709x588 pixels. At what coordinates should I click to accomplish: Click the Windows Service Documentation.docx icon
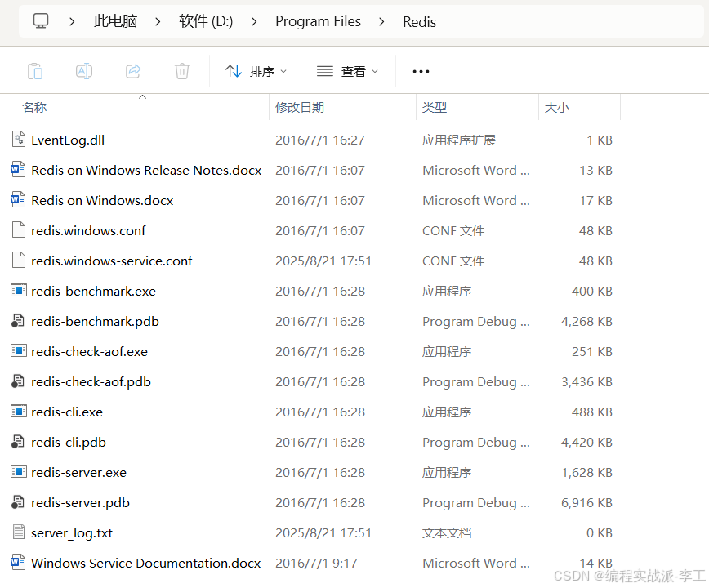(18, 562)
